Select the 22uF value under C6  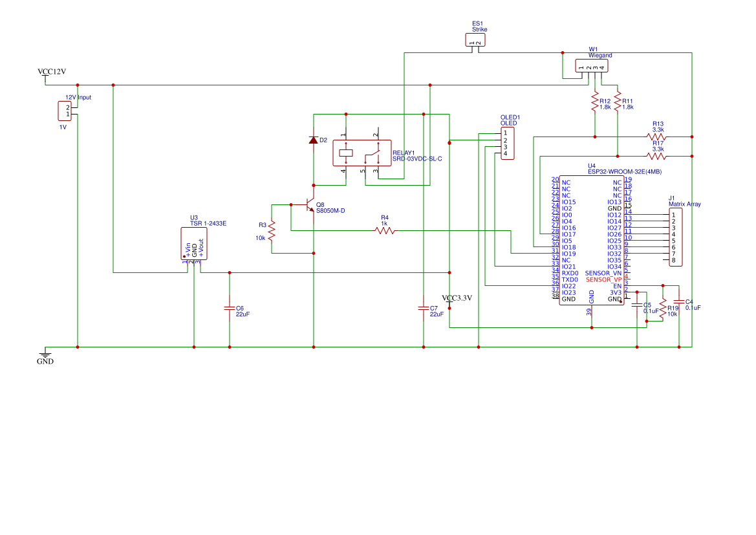243,314
